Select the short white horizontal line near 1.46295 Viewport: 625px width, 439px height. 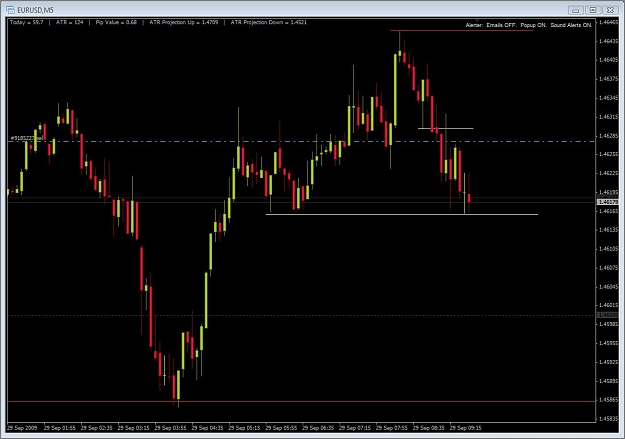click(446, 128)
